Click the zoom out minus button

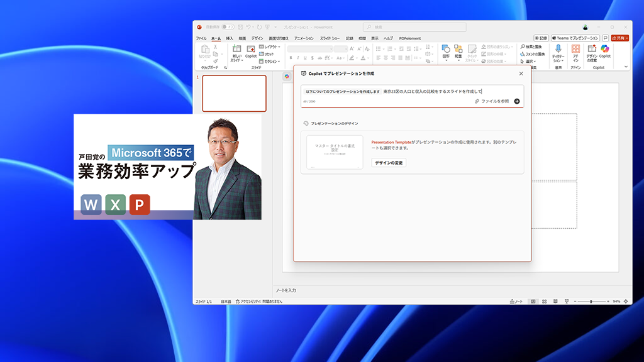click(x=575, y=301)
